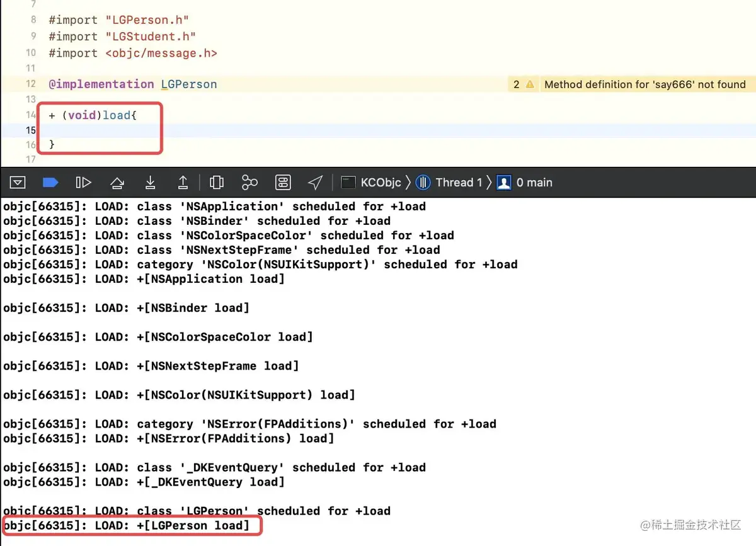Click the @implementation keyword

[101, 84]
